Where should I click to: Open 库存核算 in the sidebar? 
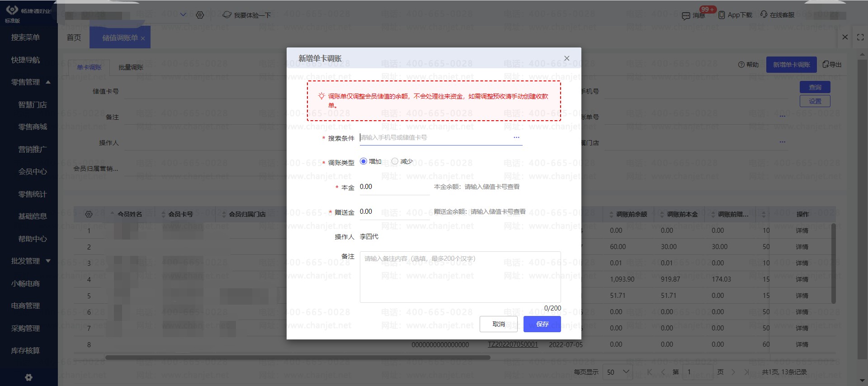tap(26, 351)
